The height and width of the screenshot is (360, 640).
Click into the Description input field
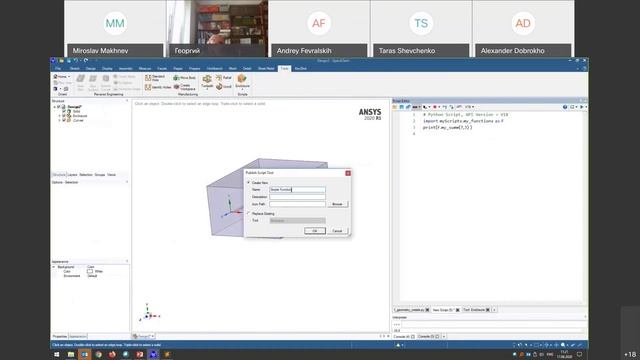click(298, 197)
